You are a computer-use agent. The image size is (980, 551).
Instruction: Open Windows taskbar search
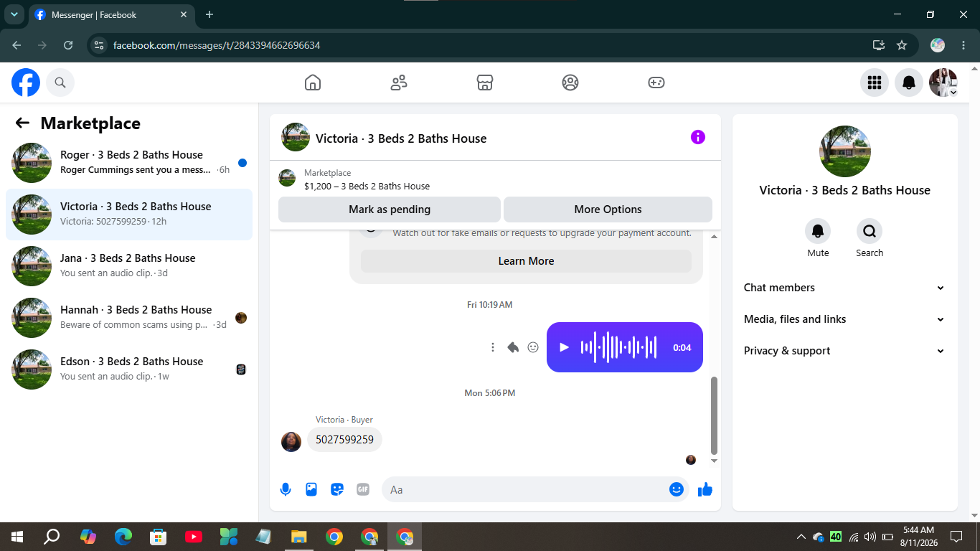click(x=52, y=537)
